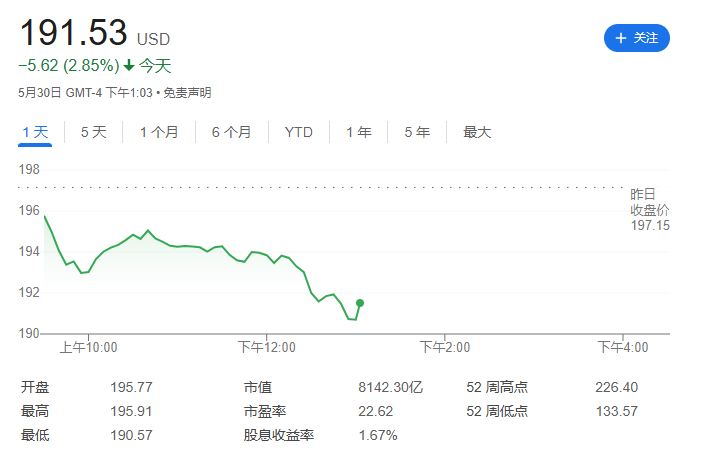Click the 52 周高点 value 226.40
Image resolution: width=710 pixels, height=451 pixels.
(x=616, y=387)
